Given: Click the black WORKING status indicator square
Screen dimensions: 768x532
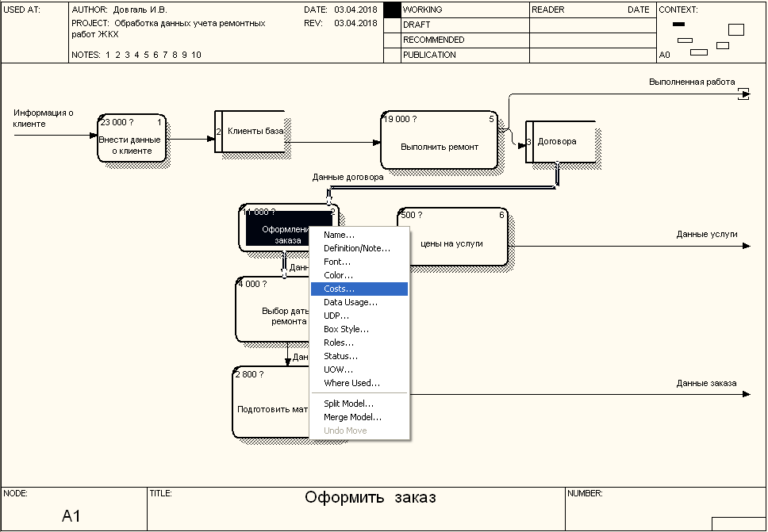Looking at the screenshot, I should (392, 10).
